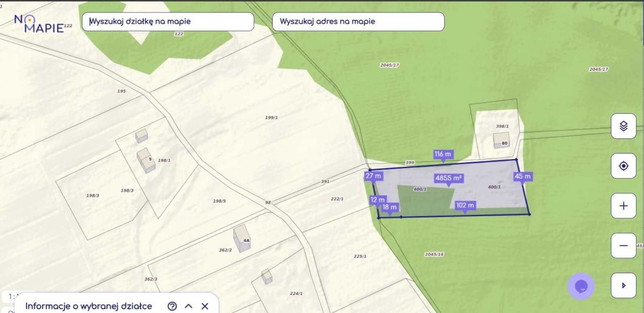This screenshot has width=644, height=313.
Task: Close the selected parcel information panel
Action: pos(205,306)
